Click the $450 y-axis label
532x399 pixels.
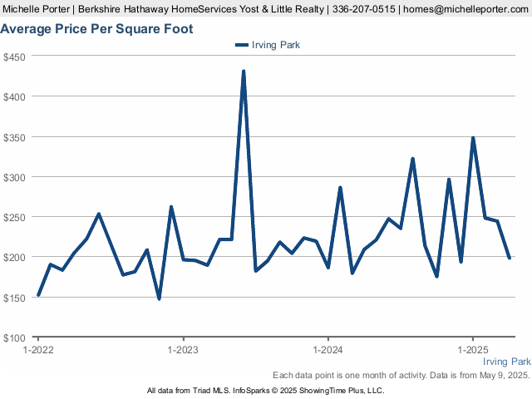click(14, 57)
